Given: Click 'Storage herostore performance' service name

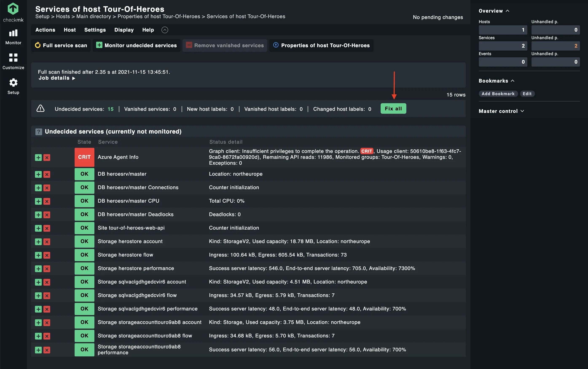Looking at the screenshot, I should click(136, 268).
